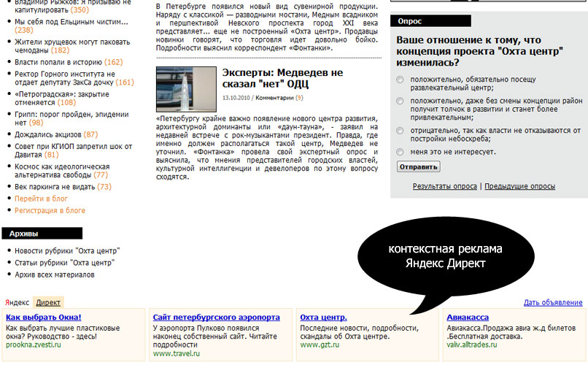Visit www.gzt.ru ad URL

pos(320,345)
